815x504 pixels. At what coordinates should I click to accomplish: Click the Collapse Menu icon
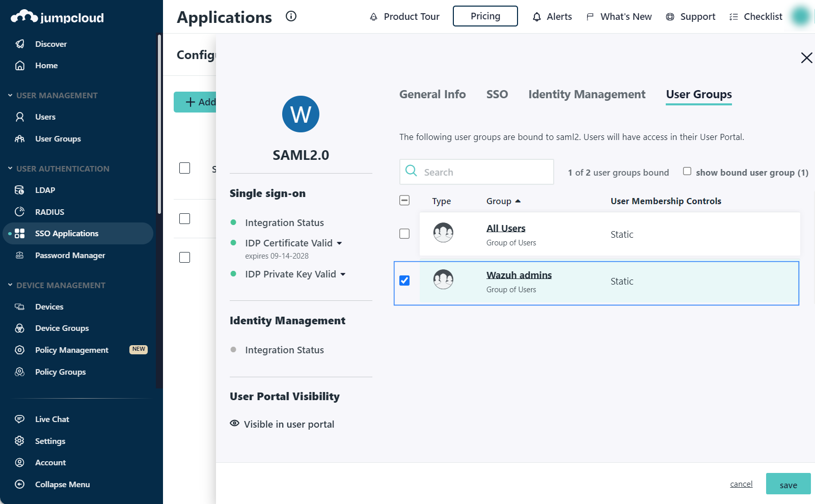pos(20,484)
